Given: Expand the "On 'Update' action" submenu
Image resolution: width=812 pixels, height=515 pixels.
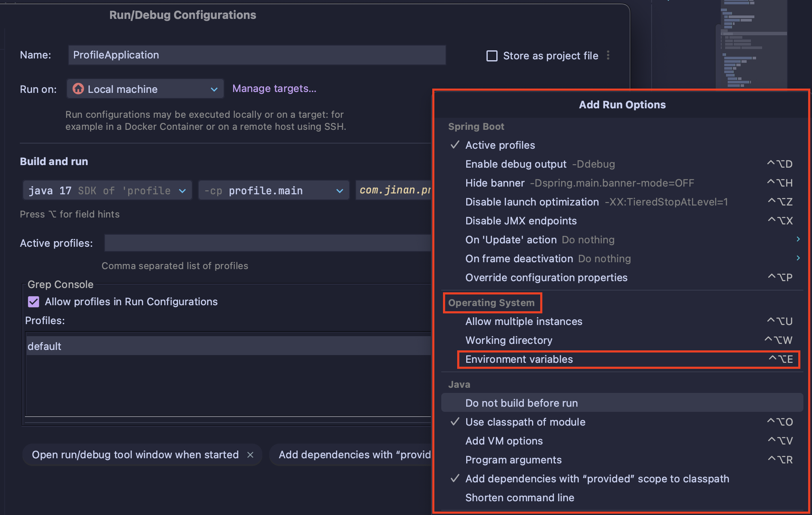Looking at the screenshot, I should pos(799,239).
